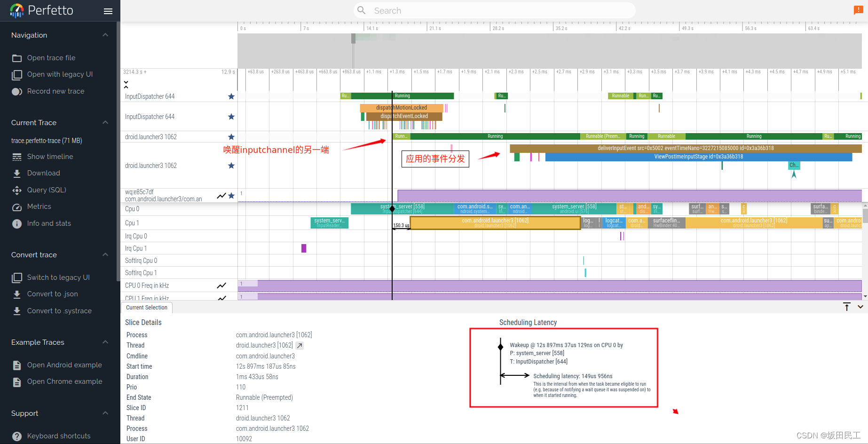Click the search magnifier icon
This screenshot has height=444, width=868.
(x=361, y=10)
